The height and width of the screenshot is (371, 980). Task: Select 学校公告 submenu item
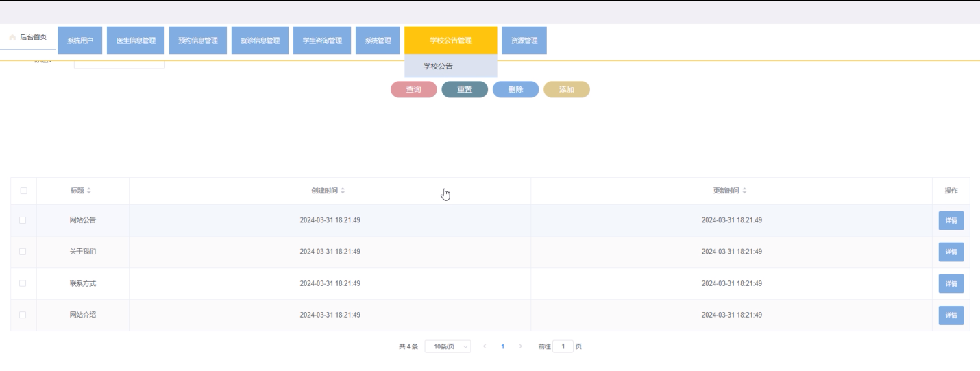point(451,67)
